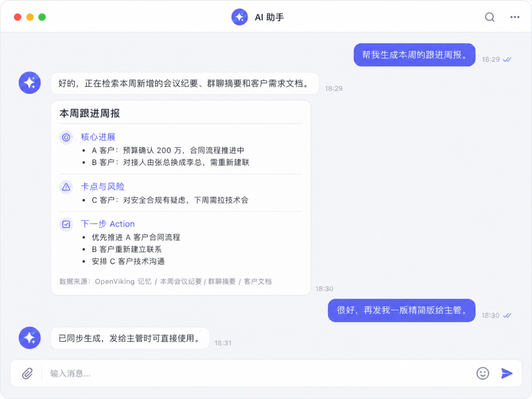Click the warning triangle icon next to 卡点与风险

[66, 187]
